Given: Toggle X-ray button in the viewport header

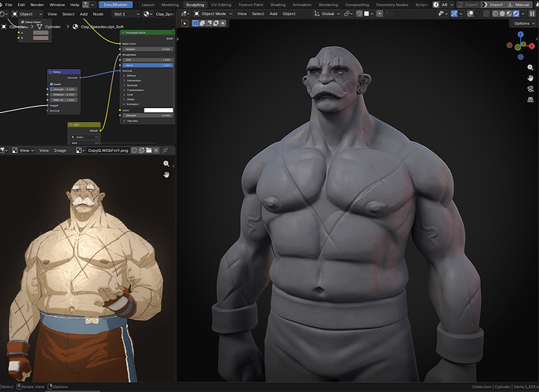Looking at the screenshot, I should (x=486, y=14).
